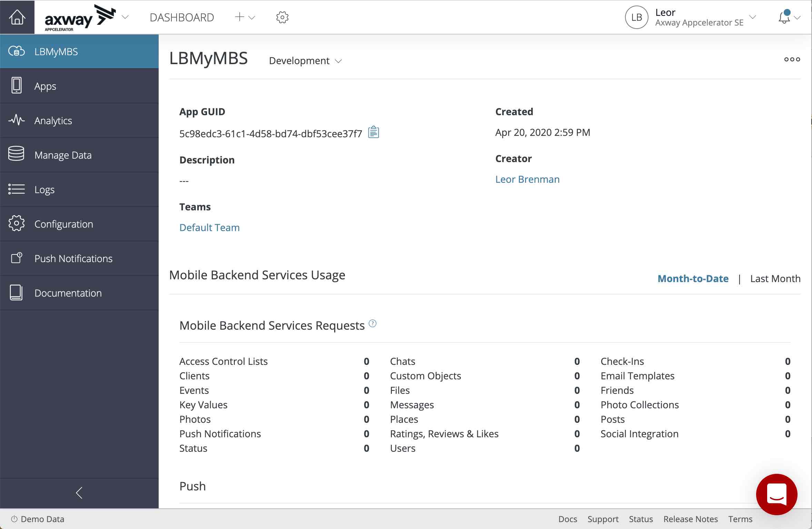Open the Apps sidebar item
This screenshot has height=529, width=812.
click(79, 86)
